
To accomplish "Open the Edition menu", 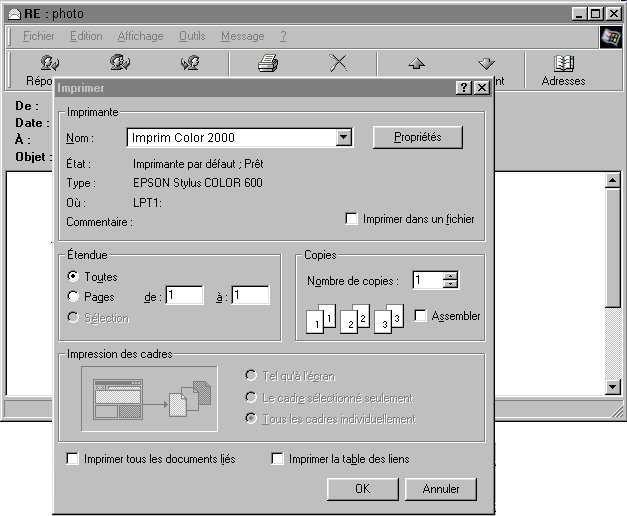I will coord(86,36).
